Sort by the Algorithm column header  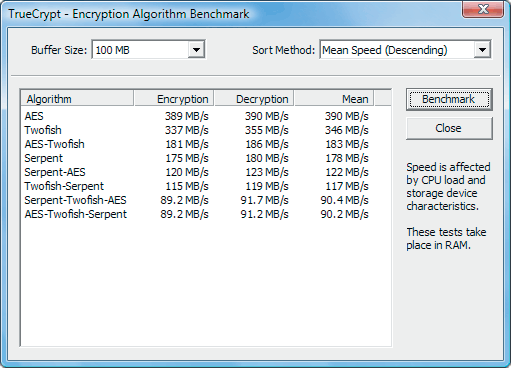[x=77, y=99]
